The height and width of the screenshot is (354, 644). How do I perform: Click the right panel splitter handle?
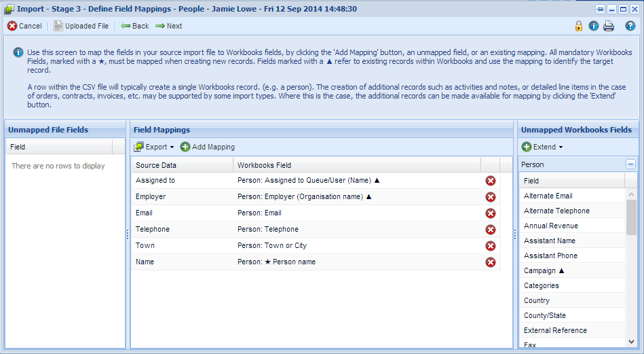[x=515, y=234]
